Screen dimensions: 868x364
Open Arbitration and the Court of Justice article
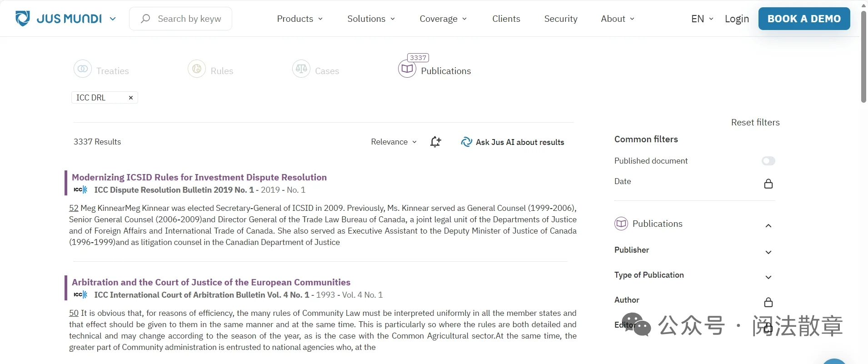(x=211, y=282)
